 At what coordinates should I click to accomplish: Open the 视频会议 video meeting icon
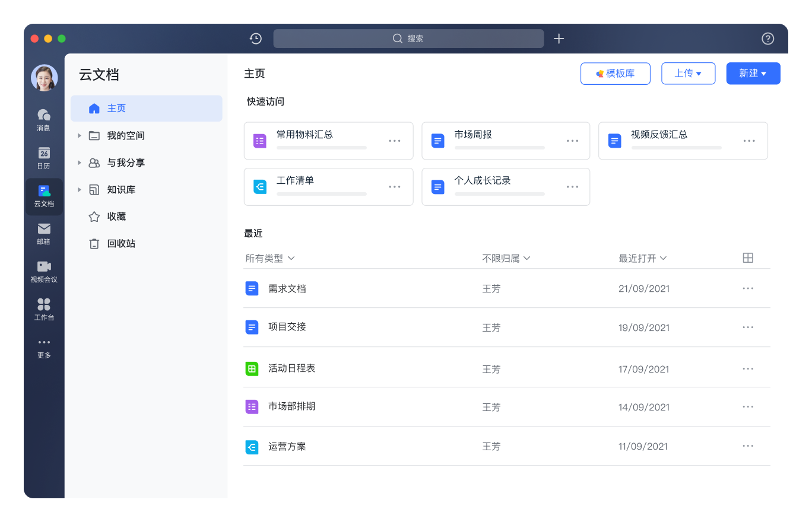tap(44, 271)
